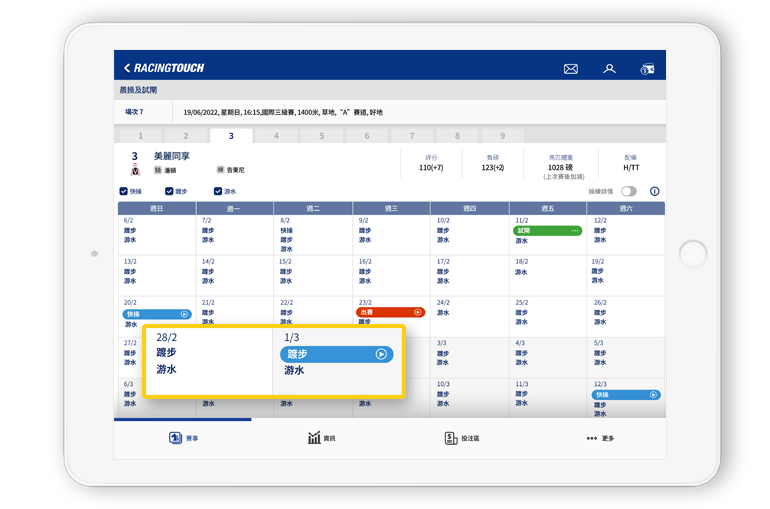Screen dimensions: 770x509
Task: Uncheck the 快操 checkbox
Action: click(124, 191)
